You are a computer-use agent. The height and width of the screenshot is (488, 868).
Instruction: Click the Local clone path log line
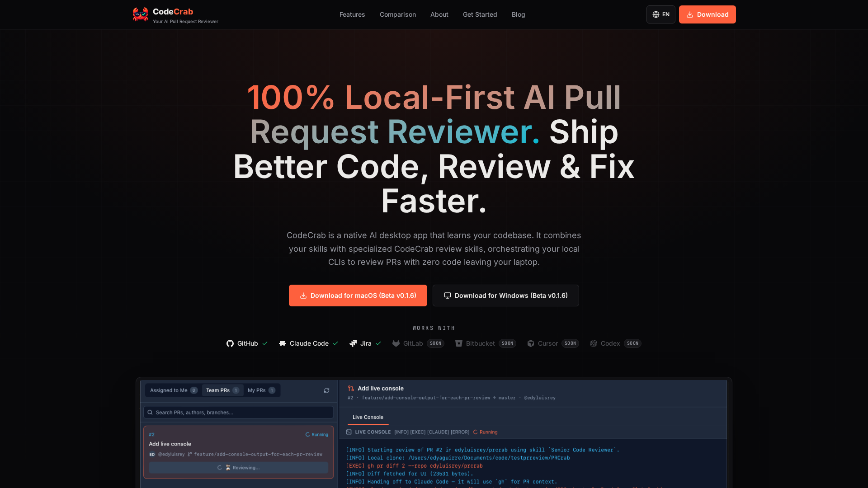coord(458,458)
